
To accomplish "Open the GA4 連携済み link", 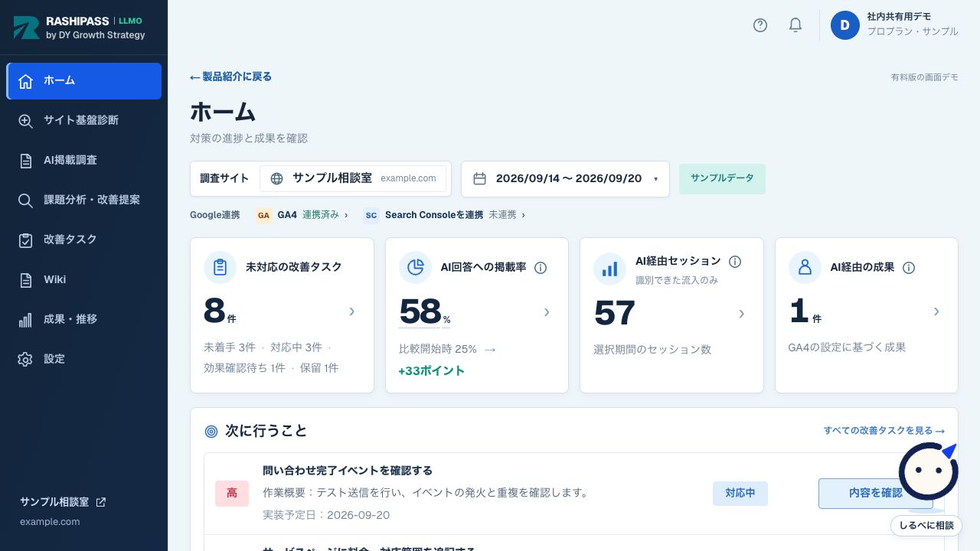I will [x=302, y=215].
